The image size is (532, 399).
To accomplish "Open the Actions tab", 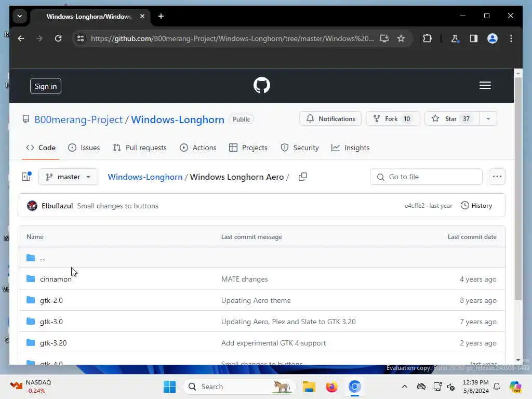I will (198, 148).
